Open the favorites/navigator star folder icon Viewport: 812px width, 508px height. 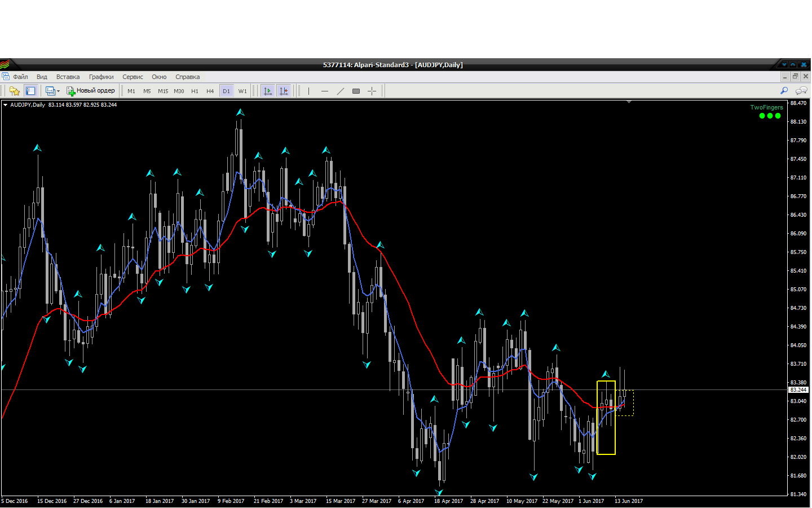(x=15, y=91)
